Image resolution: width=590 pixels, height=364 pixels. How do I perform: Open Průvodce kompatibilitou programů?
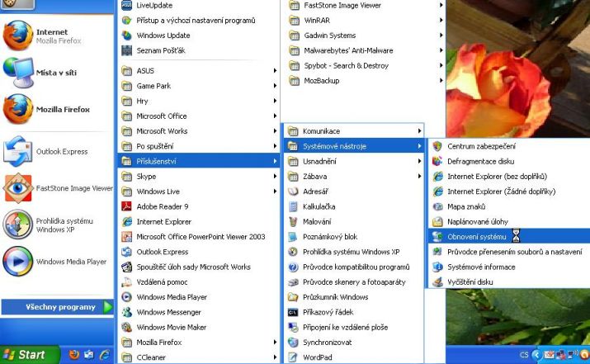354,267
